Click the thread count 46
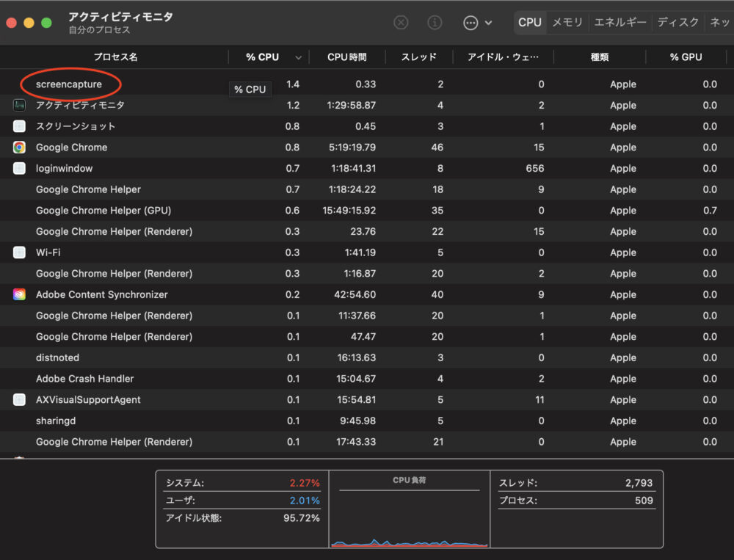 437,148
